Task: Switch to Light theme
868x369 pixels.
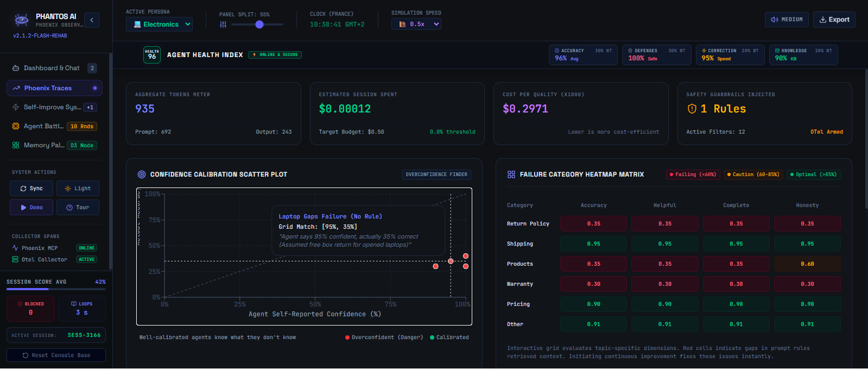Action: tap(78, 189)
